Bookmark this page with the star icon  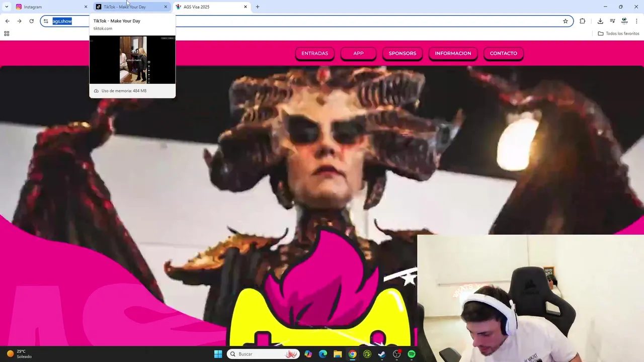[566, 21]
